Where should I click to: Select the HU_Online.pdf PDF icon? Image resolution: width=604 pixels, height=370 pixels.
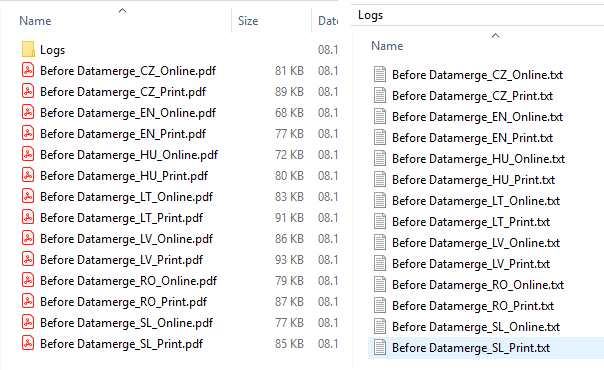(x=28, y=154)
